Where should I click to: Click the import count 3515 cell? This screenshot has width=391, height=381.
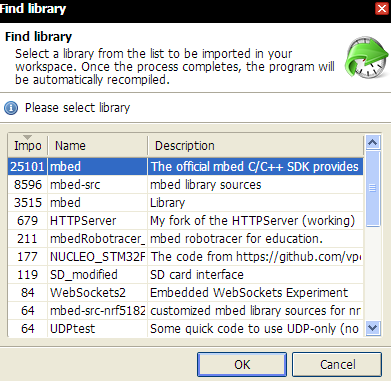(x=28, y=202)
